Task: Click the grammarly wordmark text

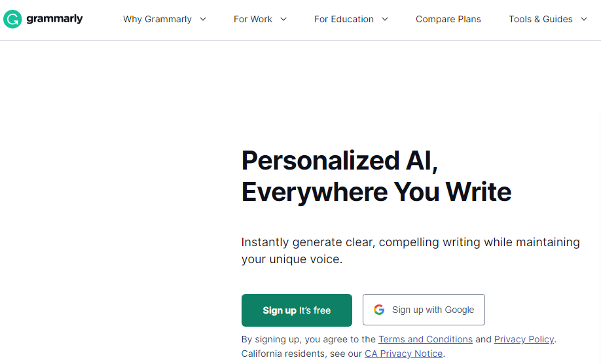Action: [54, 19]
